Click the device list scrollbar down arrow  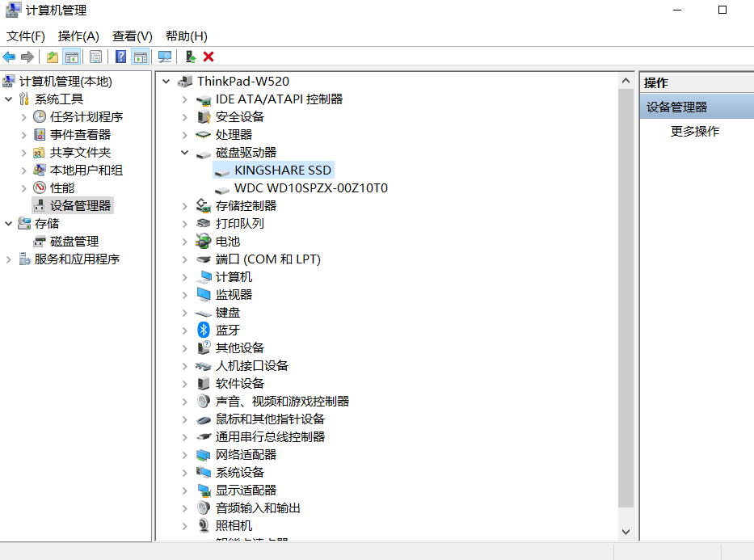pyautogui.click(x=626, y=531)
